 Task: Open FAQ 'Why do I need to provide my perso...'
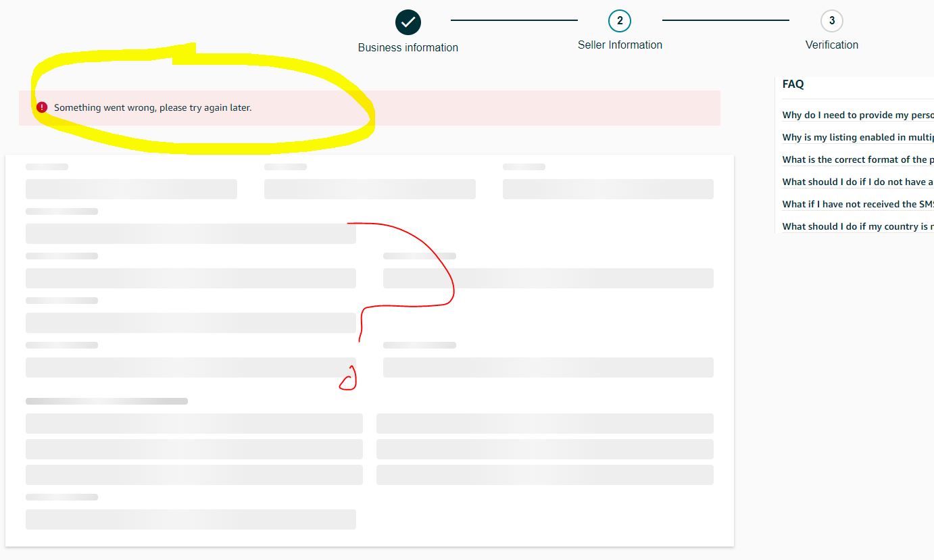click(x=858, y=116)
